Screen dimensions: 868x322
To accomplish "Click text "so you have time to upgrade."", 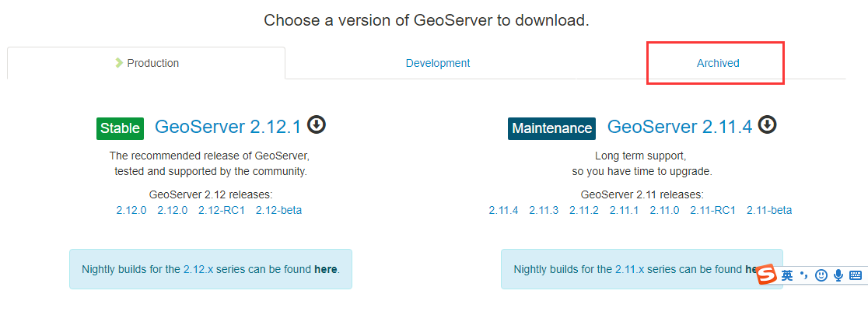I will click(x=642, y=172).
